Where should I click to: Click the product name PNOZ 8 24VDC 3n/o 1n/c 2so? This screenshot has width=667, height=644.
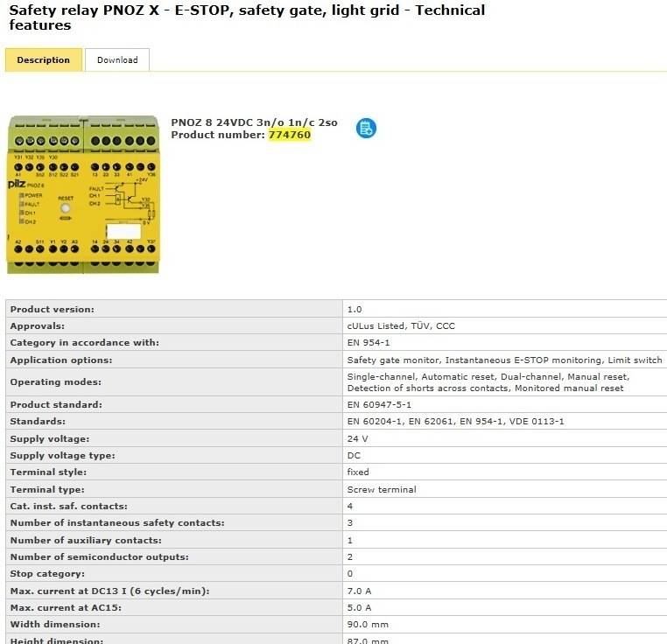254,122
